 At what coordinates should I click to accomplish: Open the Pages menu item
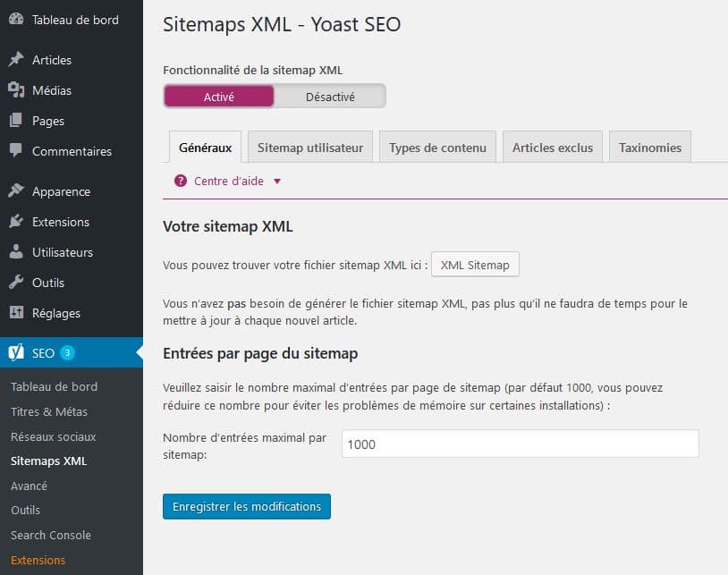pos(47,121)
